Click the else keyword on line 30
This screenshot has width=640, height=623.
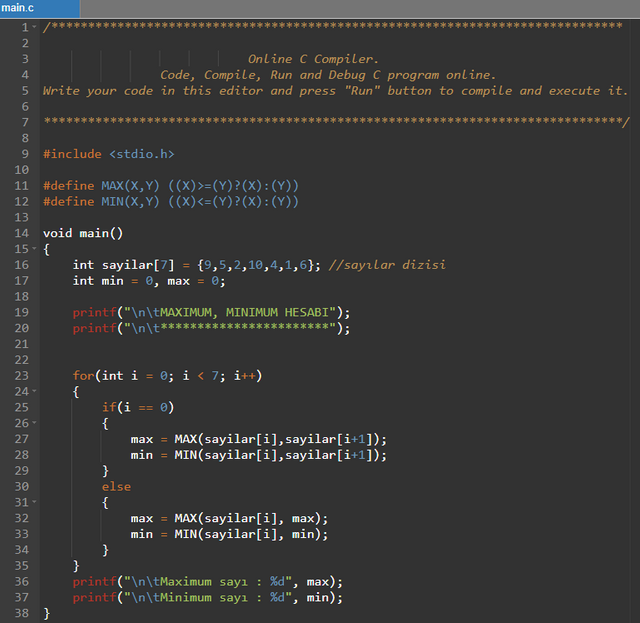[x=116, y=487]
